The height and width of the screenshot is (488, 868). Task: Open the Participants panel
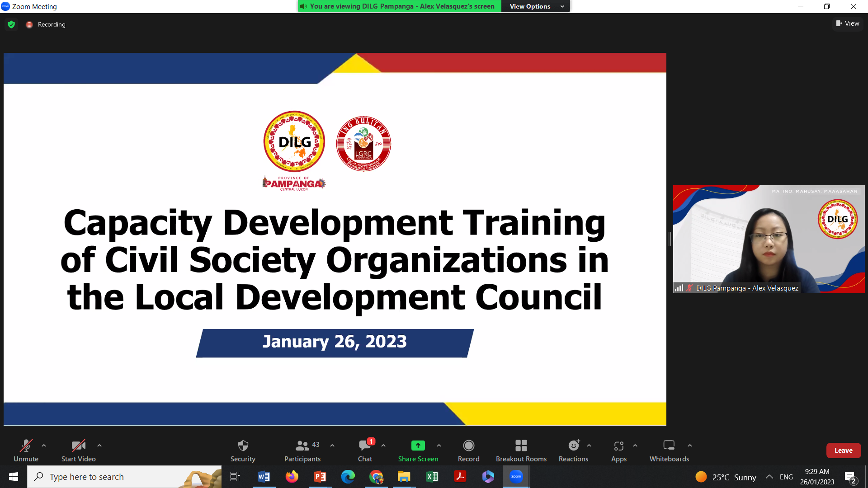302,450
